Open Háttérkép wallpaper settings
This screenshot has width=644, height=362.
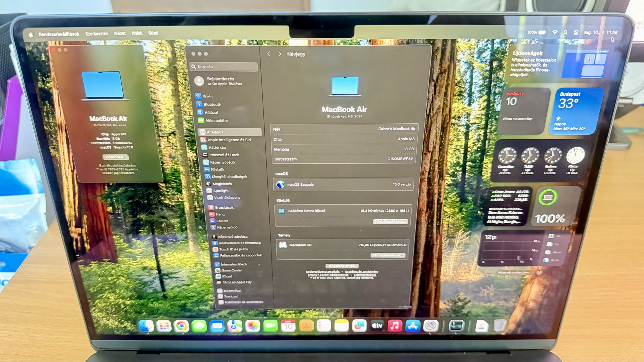217,147
